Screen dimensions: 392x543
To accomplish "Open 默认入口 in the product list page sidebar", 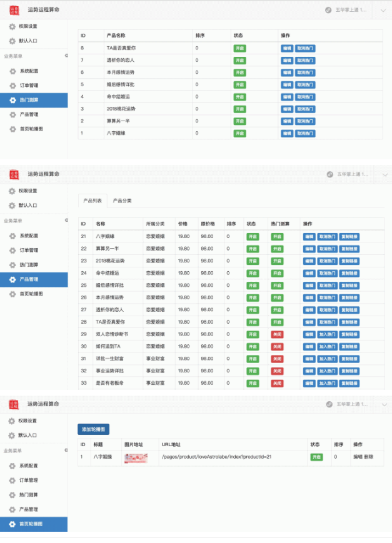I will (28, 206).
